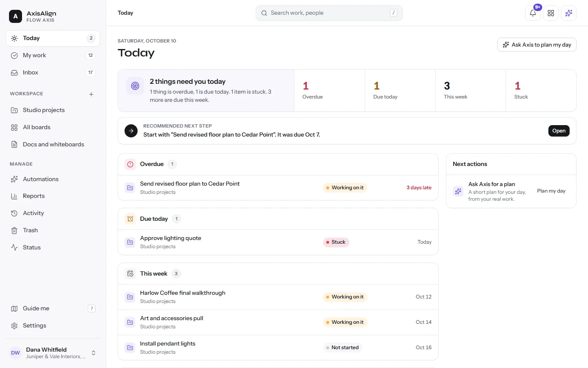Open the Send revised floor plan to Cedar Point task
This screenshot has width=588, height=368.
[278, 188]
